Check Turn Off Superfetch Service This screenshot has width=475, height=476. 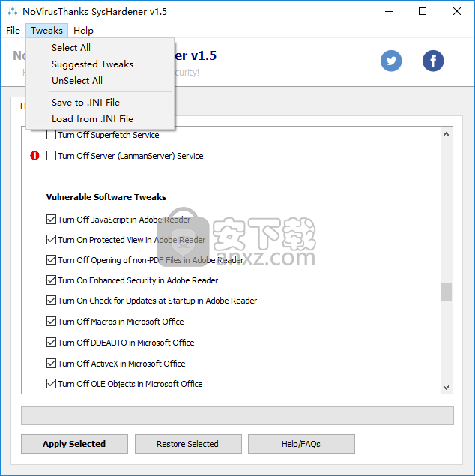tap(51, 134)
